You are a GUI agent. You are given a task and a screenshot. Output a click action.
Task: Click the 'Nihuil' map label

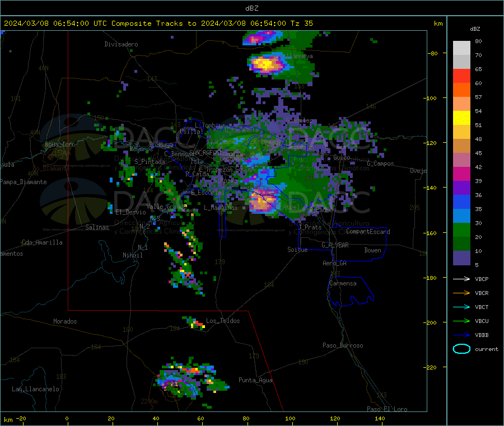pyautogui.click(x=132, y=255)
